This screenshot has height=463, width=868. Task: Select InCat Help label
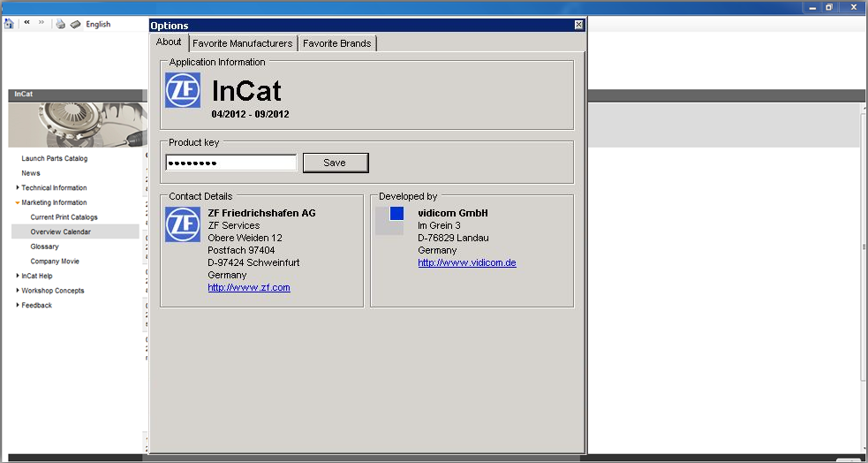pyautogui.click(x=37, y=276)
